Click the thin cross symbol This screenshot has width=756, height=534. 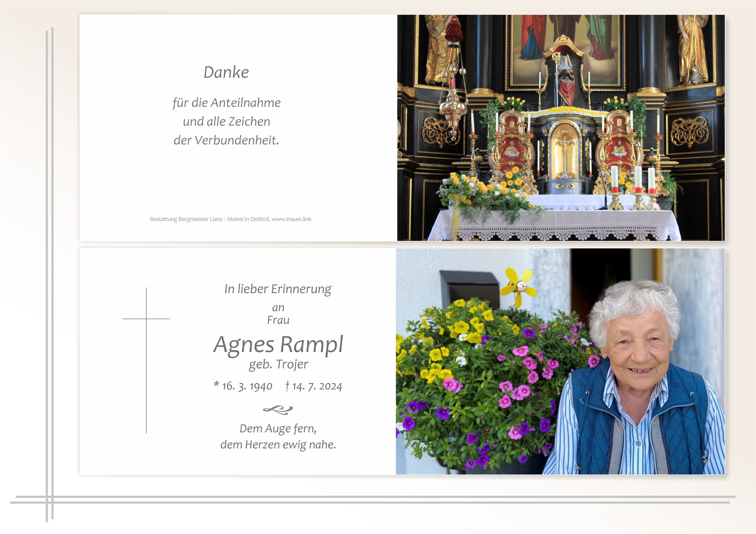coord(146,360)
